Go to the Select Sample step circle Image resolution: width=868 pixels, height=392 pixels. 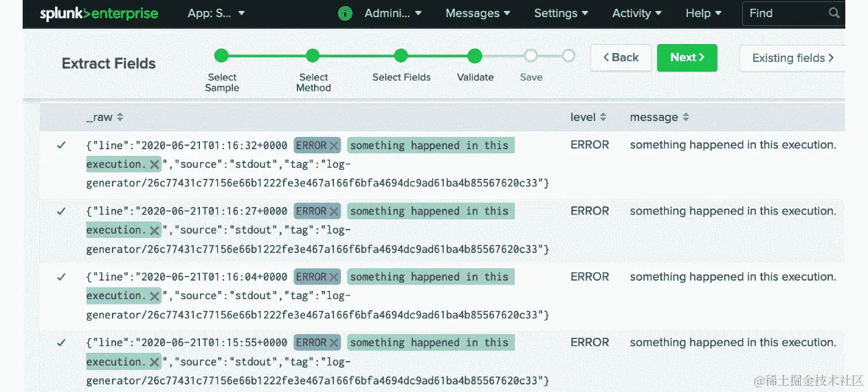pyautogui.click(x=221, y=56)
